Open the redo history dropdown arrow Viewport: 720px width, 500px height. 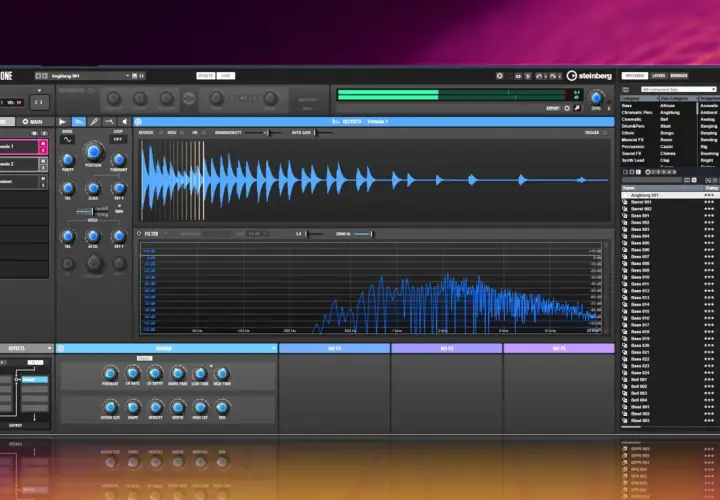[x=560, y=76]
